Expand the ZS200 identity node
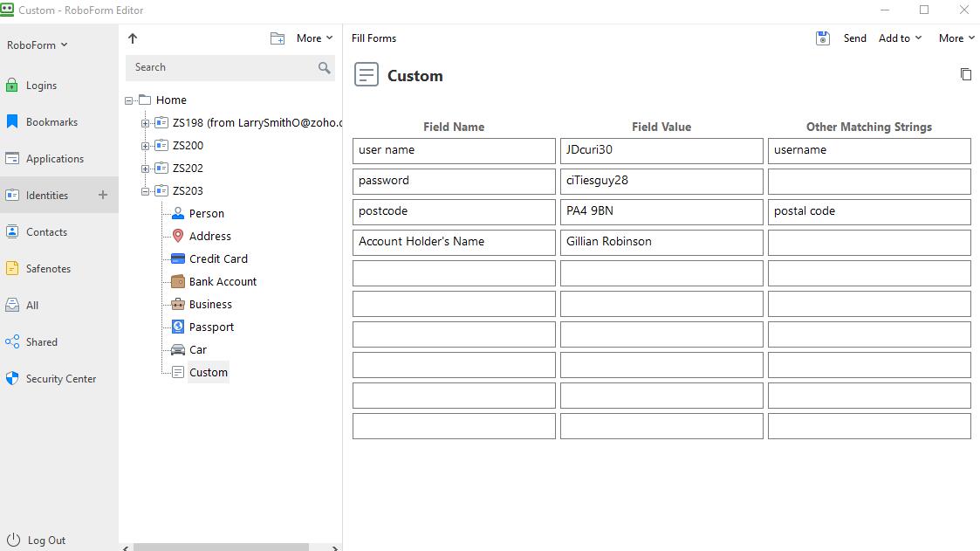 coord(145,146)
